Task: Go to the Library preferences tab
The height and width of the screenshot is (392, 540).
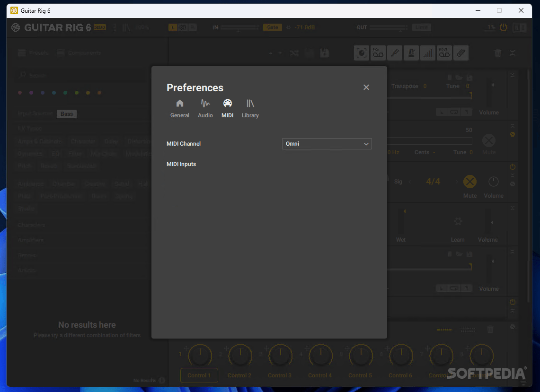Action: 250,109
